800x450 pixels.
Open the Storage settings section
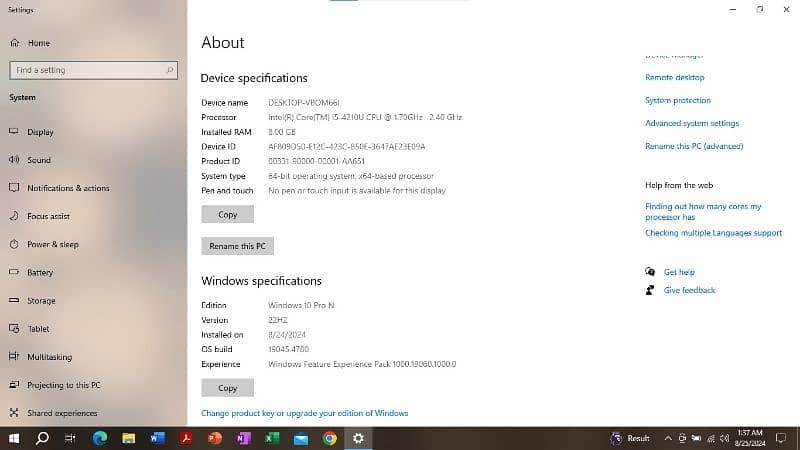[41, 301]
